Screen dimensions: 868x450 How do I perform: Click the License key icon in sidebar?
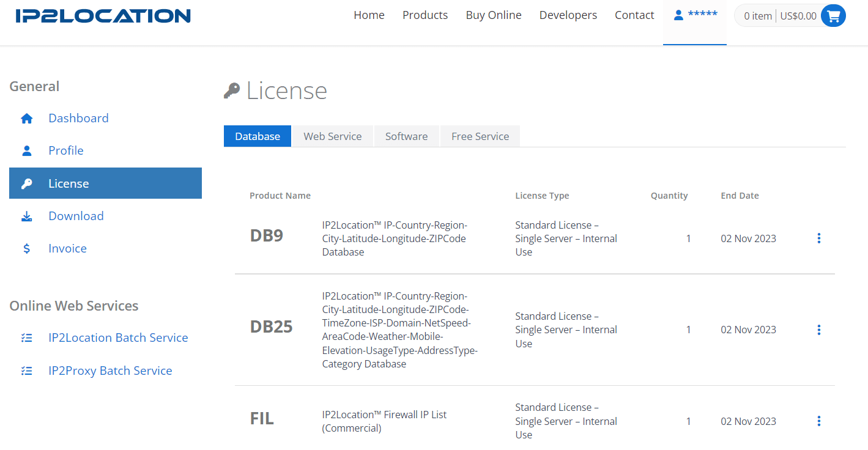pyautogui.click(x=26, y=183)
